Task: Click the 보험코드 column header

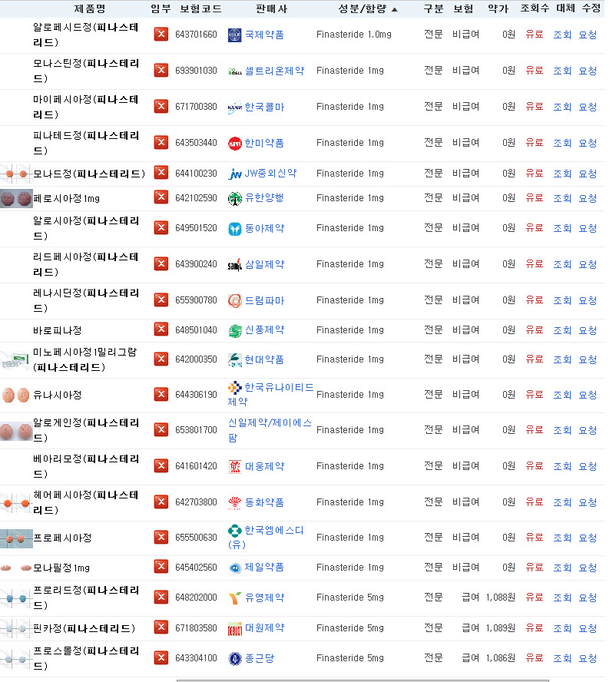Action: click(200, 8)
